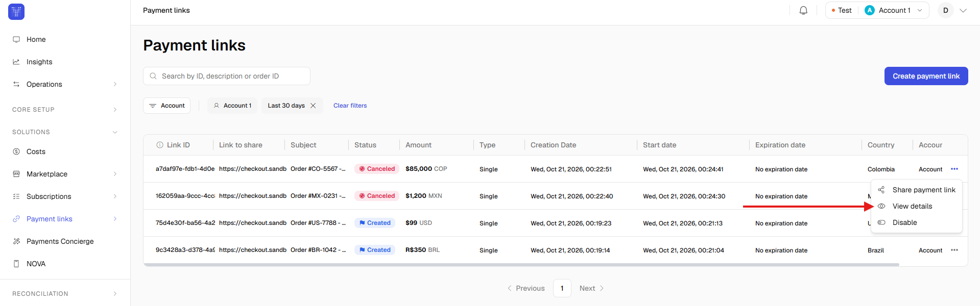Image resolution: width=980 pixels, height=306 pixels.
Task: Expand the Marketplace sidebar menu
Action: click(65, 174)
